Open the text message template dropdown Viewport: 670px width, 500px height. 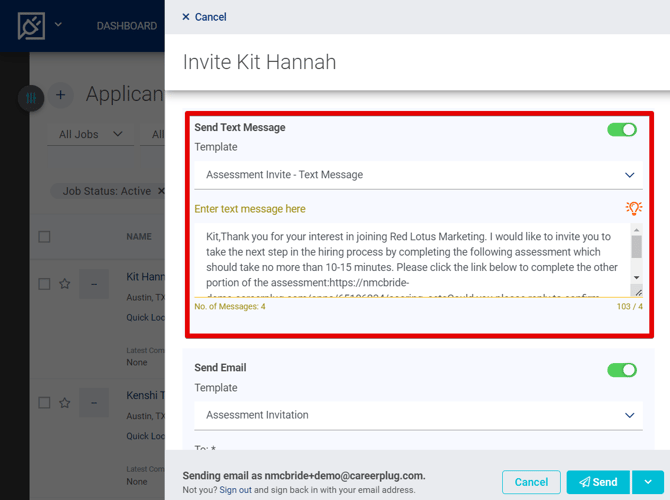(419, 175)
